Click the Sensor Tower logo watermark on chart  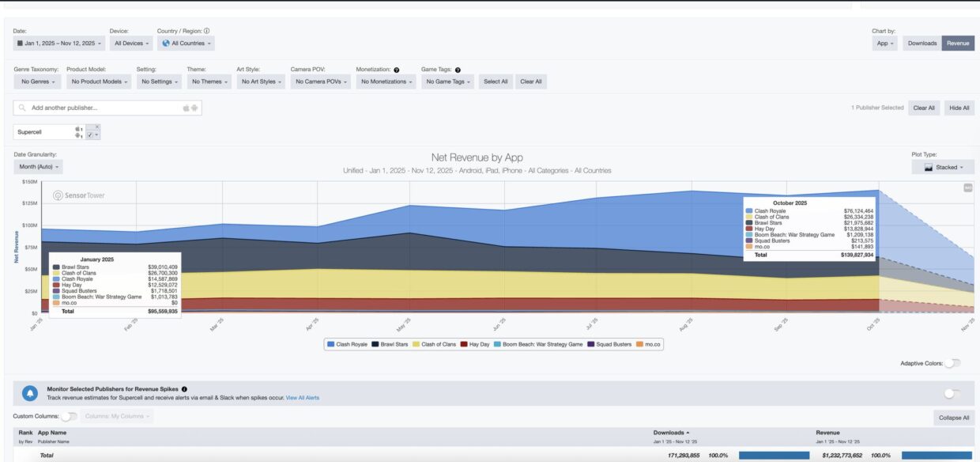coord(78,195)
